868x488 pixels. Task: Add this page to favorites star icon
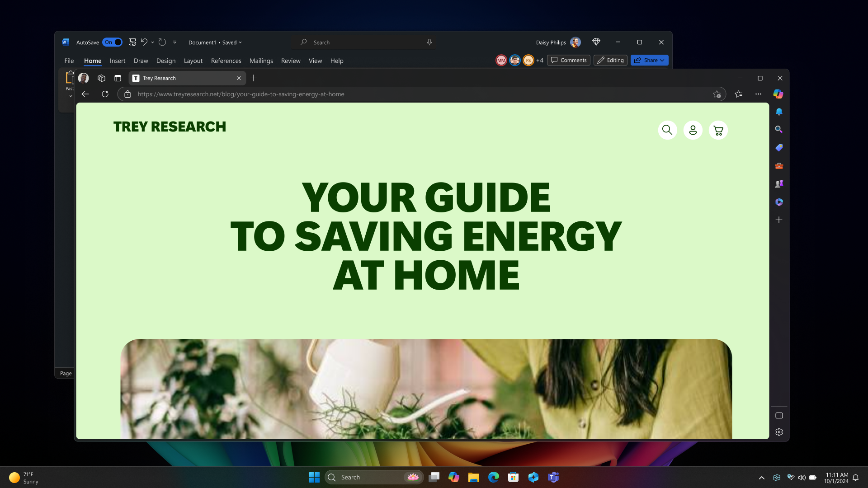click(x=717, y=94)
